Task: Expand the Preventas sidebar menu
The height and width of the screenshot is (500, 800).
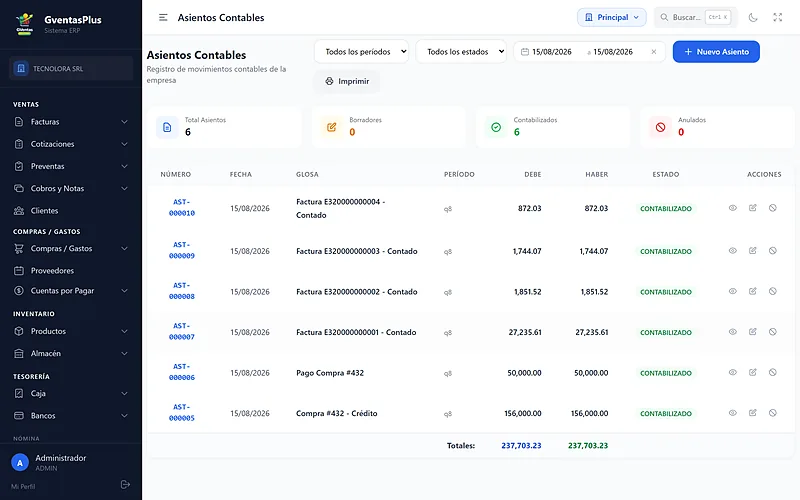Action: (71, 166)
